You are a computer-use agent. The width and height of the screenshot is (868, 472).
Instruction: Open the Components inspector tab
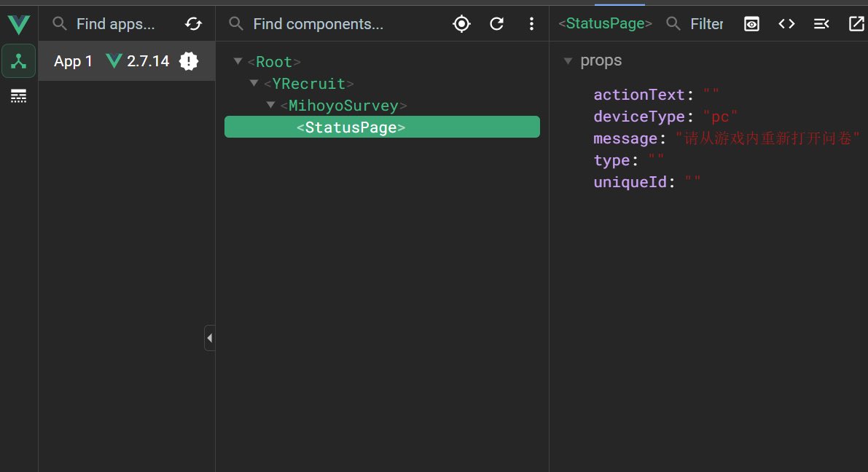click(19, 61)
